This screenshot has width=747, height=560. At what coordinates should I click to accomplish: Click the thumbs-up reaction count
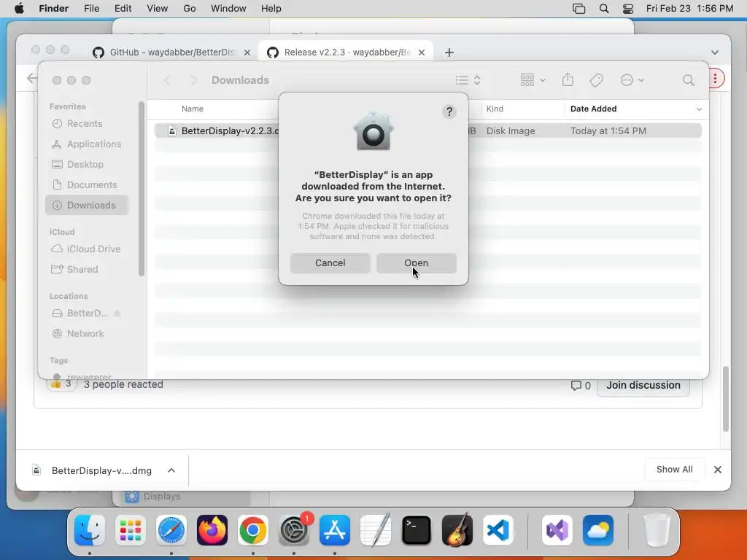[62, 384]
